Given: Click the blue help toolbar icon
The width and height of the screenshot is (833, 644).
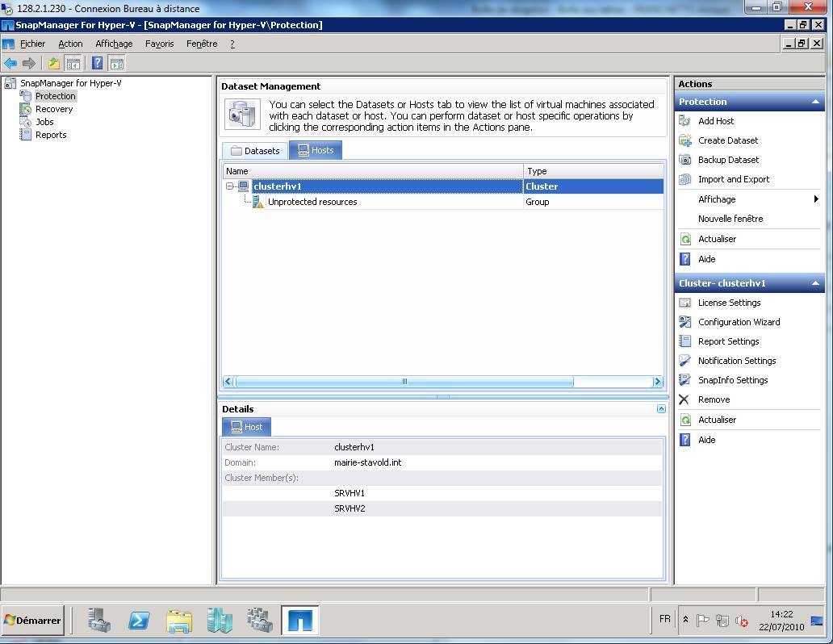Looking at the screenshot, I should point(98,63).
